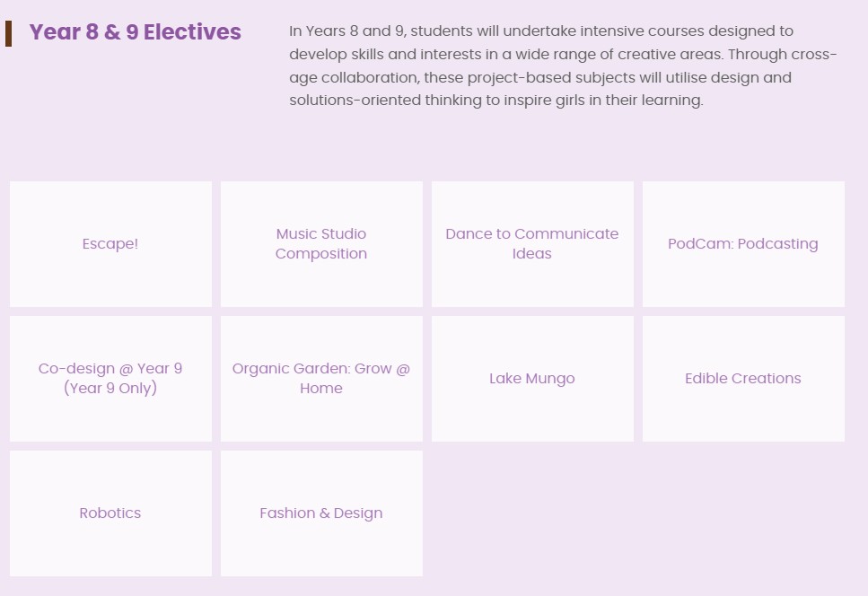Click the brown bar beside the heading

8,33
